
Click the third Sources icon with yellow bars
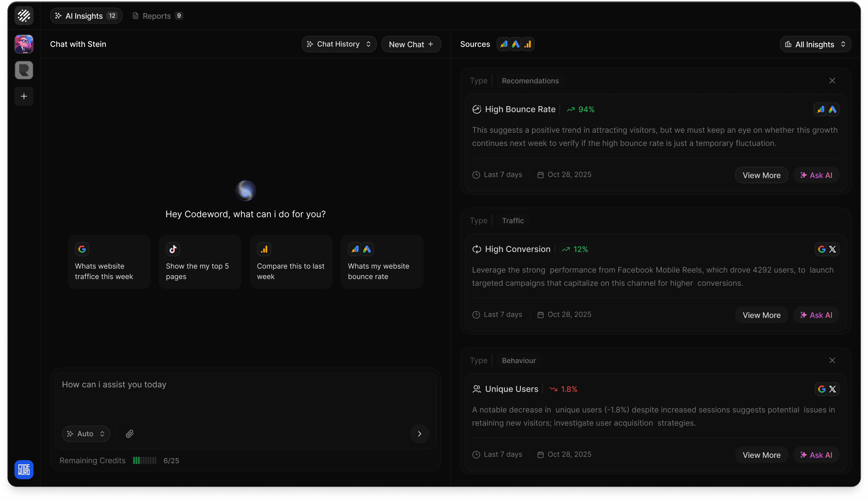tap(527, 44)
